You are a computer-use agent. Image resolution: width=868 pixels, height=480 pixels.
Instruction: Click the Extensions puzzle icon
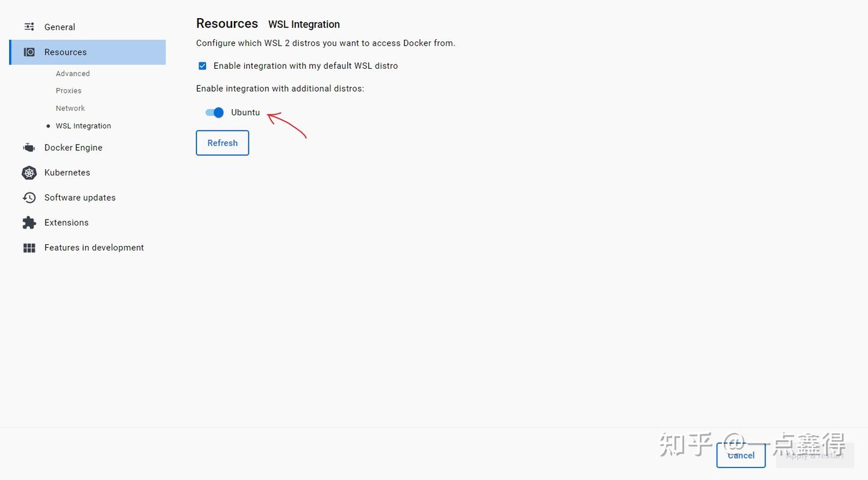pyautogui.click(x=29, y=223)
